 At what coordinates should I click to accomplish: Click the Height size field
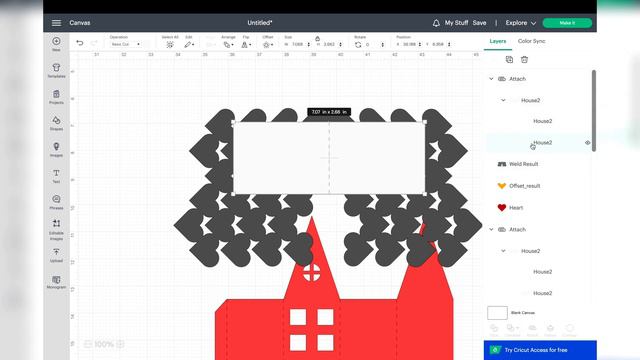point(329,44)
